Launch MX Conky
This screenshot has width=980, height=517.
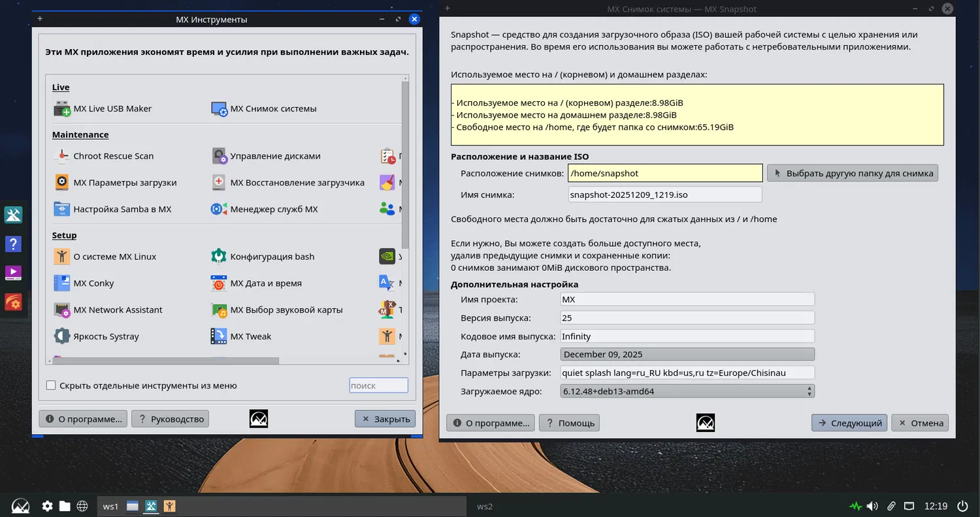click(x=84, y=283)
